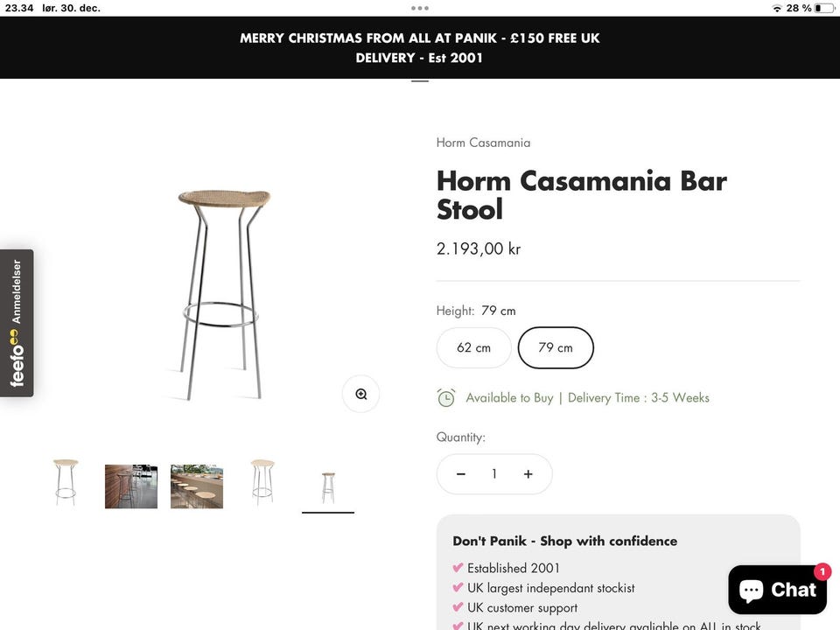Select the third thumbnail showing row of stools
Screen dimensions: 840x630
tap(197, 486)
